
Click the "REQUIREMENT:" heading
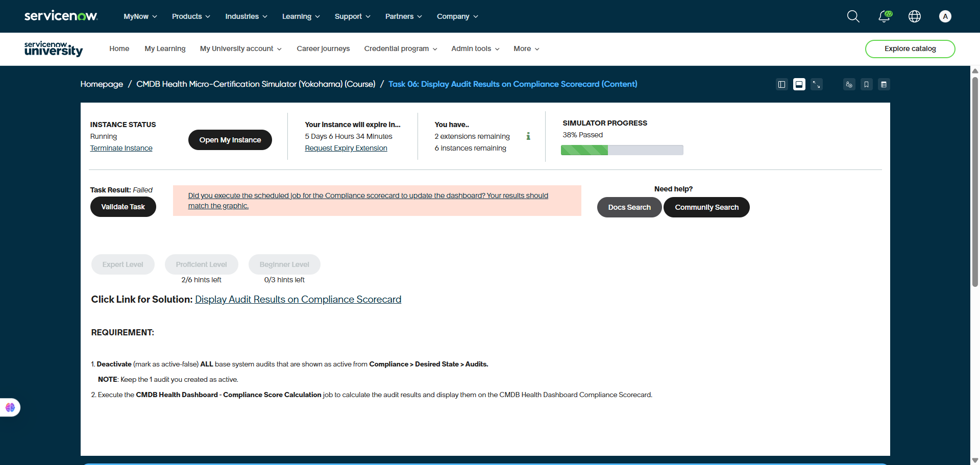coord(122,332)
